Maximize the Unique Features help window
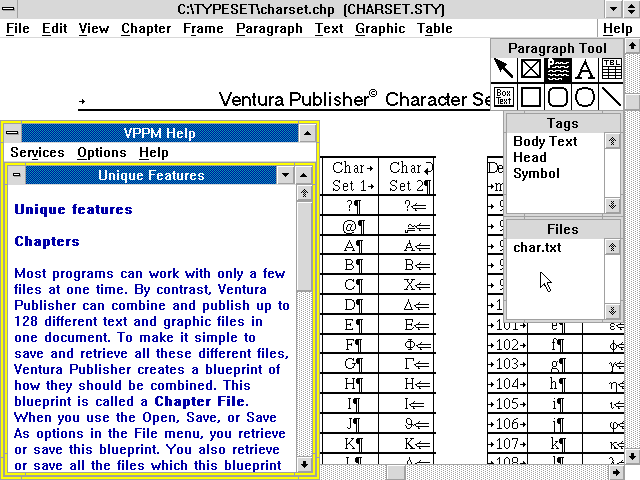Image resolution: width=640 pixels, height=480 pixels. (x=303, y=175)
